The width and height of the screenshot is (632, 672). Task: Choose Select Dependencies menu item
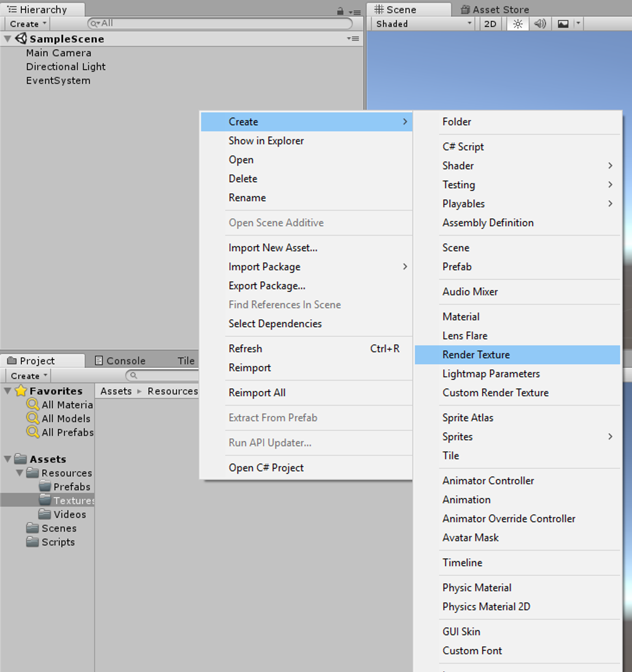coord(307,324)
